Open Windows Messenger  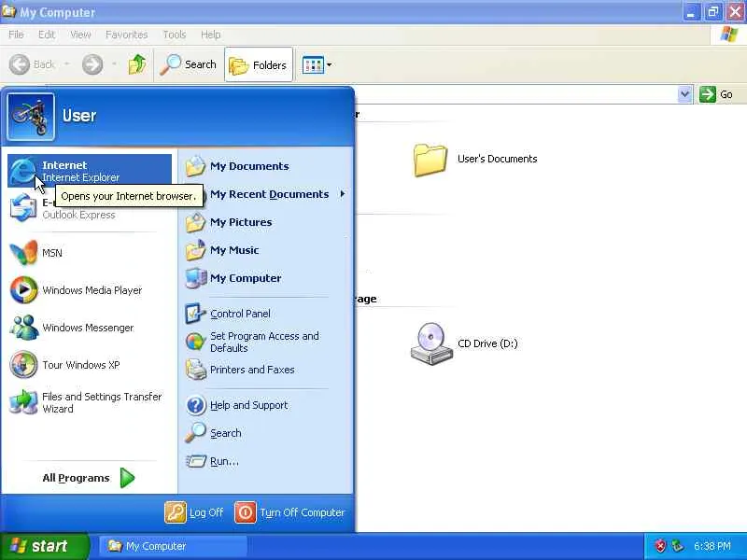coord(90,328)
